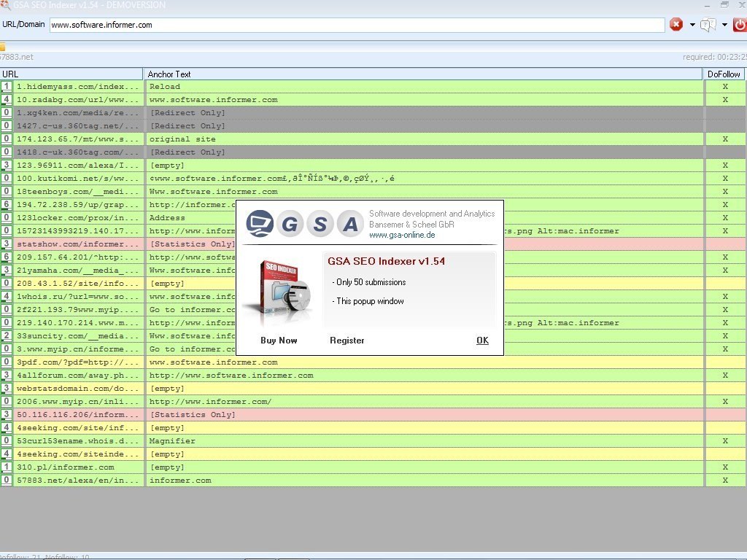
Task: Click Register in the GSA popup
Action: [x=347, y=341]
